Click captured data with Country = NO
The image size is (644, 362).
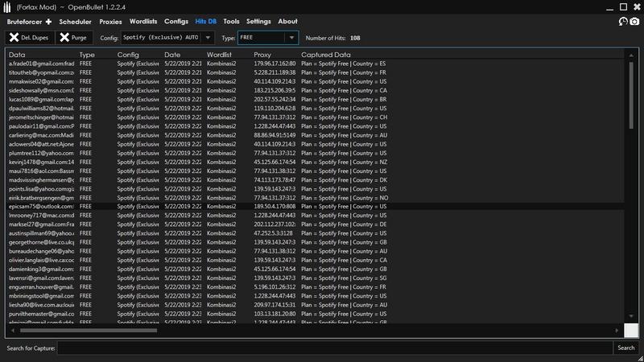click(x=345, y=198)
